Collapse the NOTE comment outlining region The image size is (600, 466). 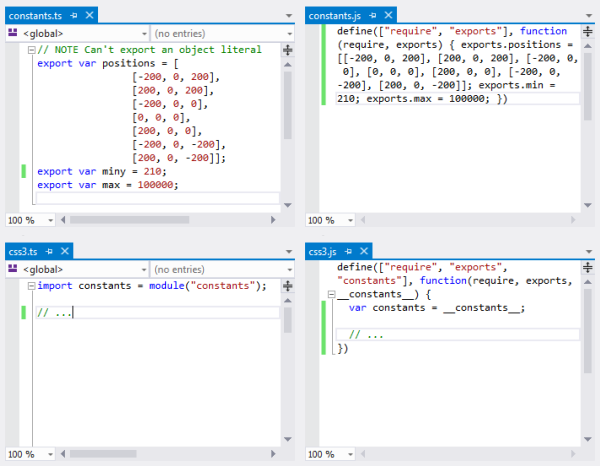[x=29, y=50]
